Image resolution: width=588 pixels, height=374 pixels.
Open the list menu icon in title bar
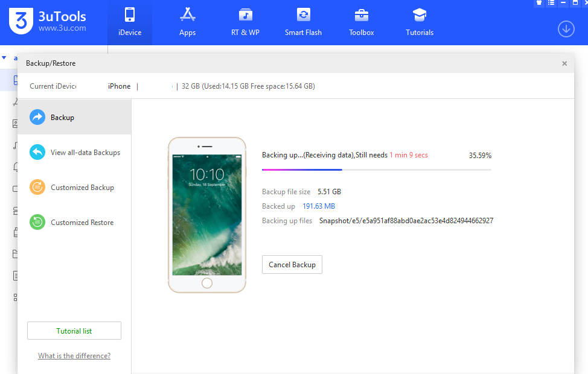point(551,2)
